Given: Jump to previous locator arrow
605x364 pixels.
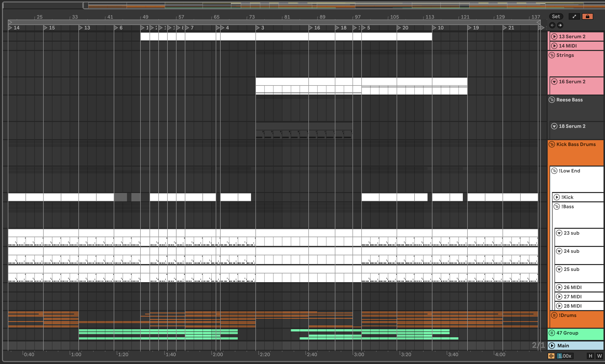Looking at the screenshot, I should 552,25.
